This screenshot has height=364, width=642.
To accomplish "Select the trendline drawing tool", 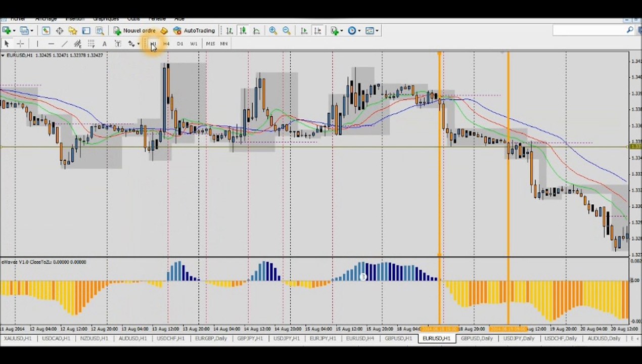I will 64,44.
